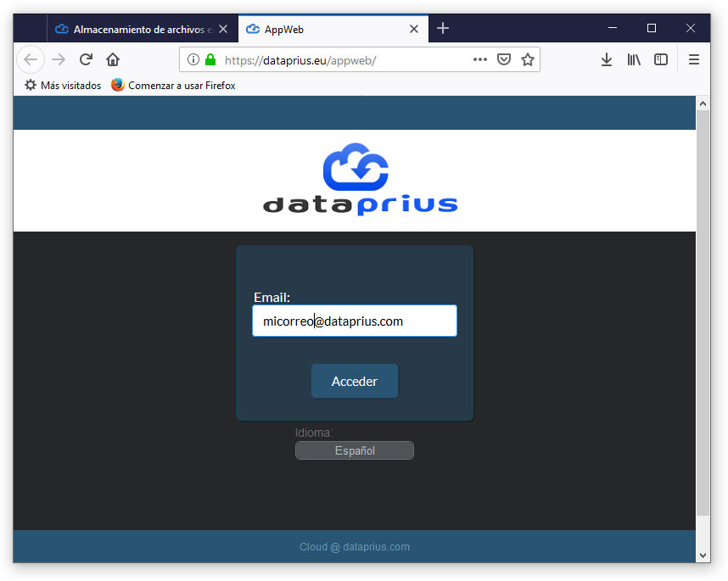Focus the Email input field
This screenshot has width=728, height=581.
click(x=355, y=321)
